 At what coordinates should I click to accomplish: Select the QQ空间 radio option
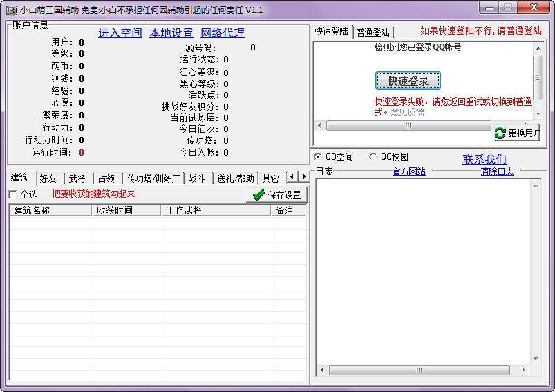click(318, 156)
